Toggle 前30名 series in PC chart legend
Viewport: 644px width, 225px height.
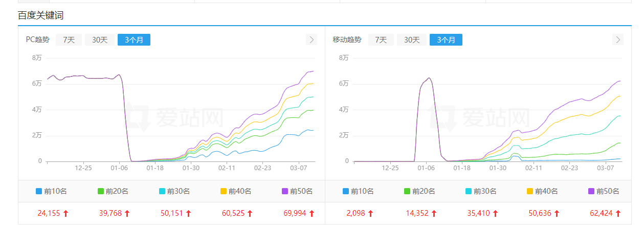pos(174,191)
